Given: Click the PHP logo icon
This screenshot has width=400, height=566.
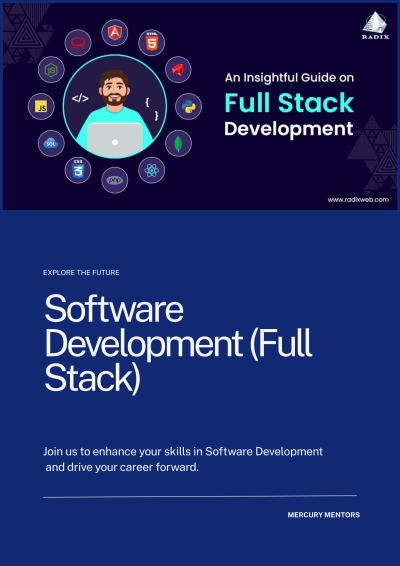Looking at the screenshot, I should coord(114,180).
